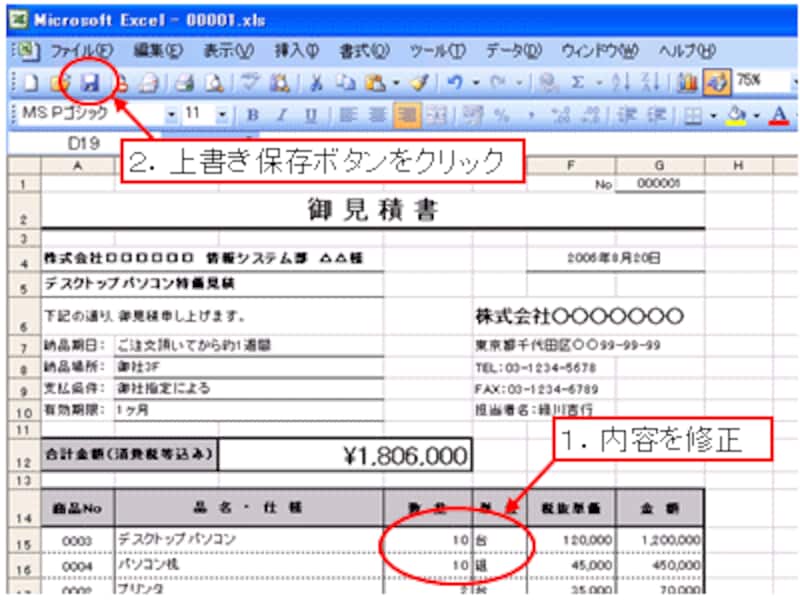Image resolution: width=800 pixels, height=600 pixels.
Task: Open the Borders style dropdown arrow
Action: tap(713, 116)
